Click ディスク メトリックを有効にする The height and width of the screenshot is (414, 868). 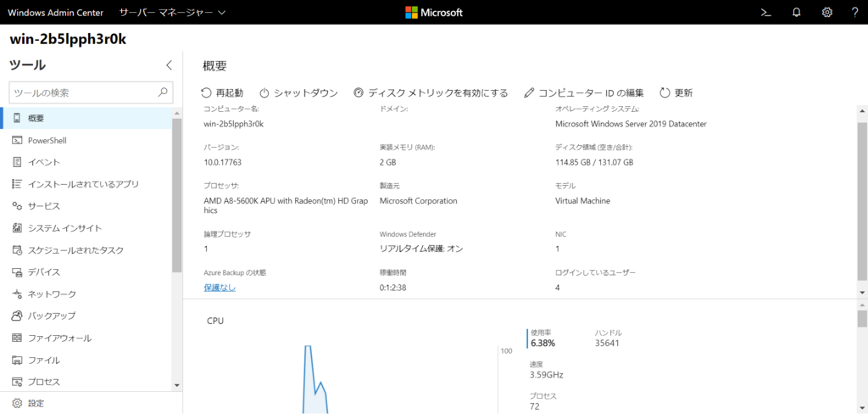(431, 92)
